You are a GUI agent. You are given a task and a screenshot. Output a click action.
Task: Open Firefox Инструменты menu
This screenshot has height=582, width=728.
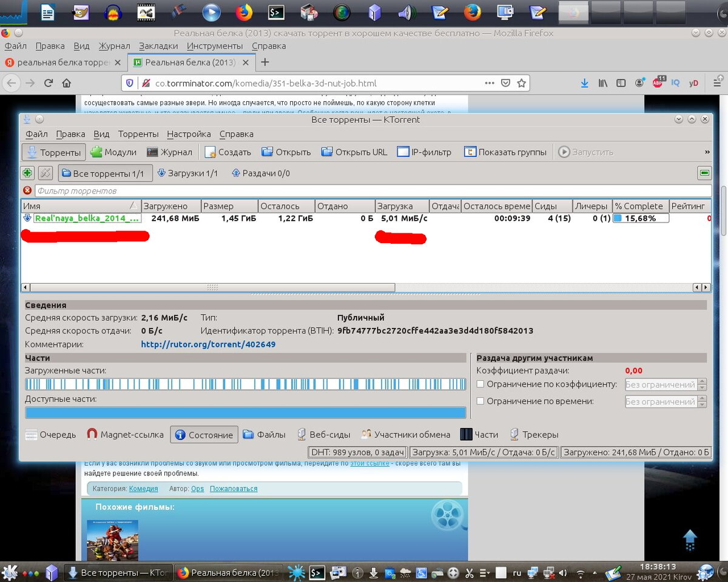point(215,45)
